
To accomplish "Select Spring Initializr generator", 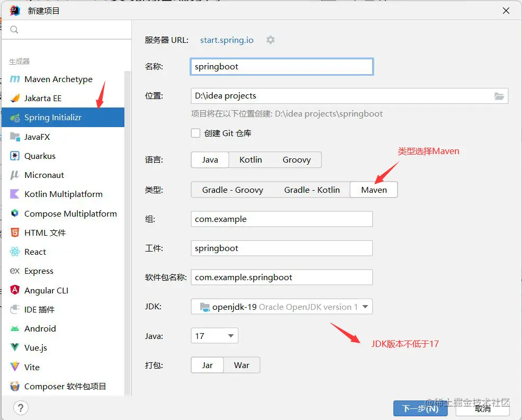I will click(x=63, y=117).
